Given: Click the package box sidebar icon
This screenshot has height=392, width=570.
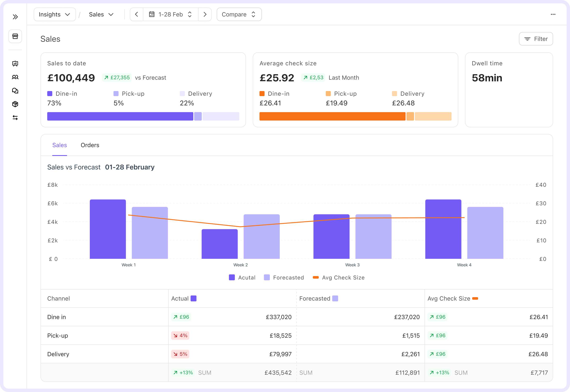Looking at the screenshot, I should 15,104.
